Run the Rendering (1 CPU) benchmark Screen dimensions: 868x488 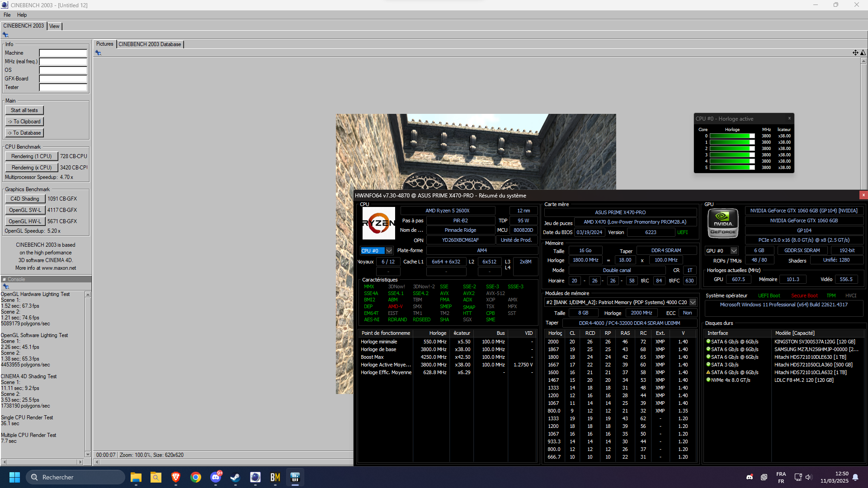[32, 156]
